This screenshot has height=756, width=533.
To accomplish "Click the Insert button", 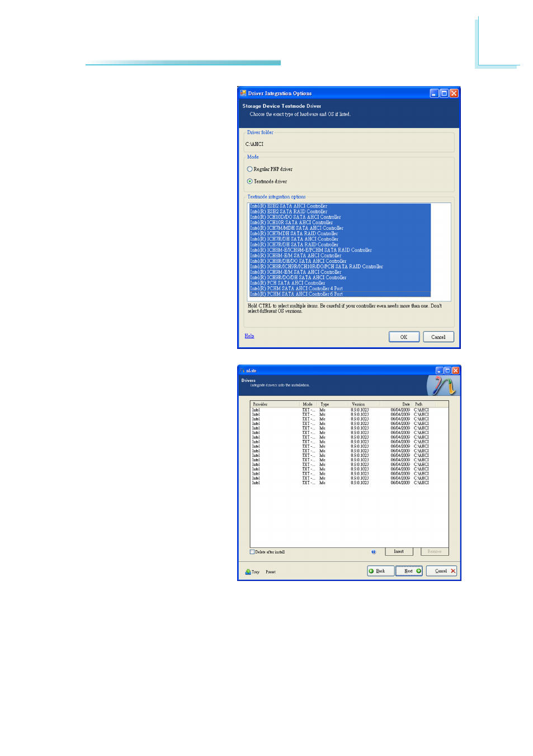I will pos(399,551).
